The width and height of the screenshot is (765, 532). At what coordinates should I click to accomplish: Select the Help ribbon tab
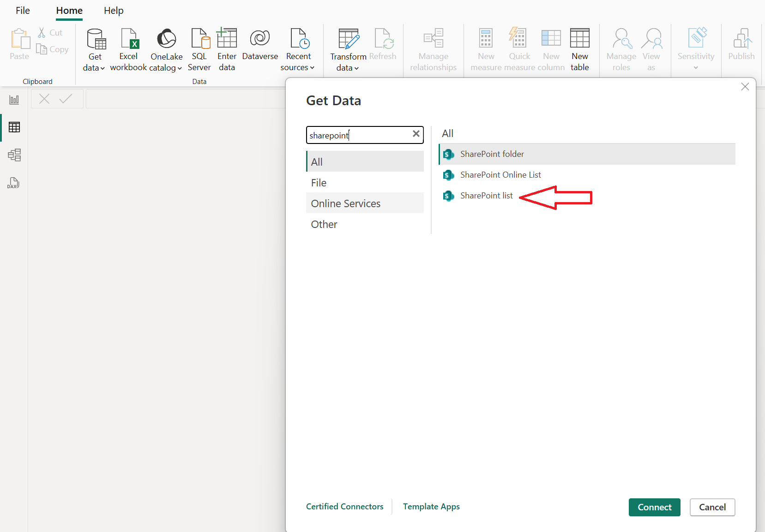[114, 11]
